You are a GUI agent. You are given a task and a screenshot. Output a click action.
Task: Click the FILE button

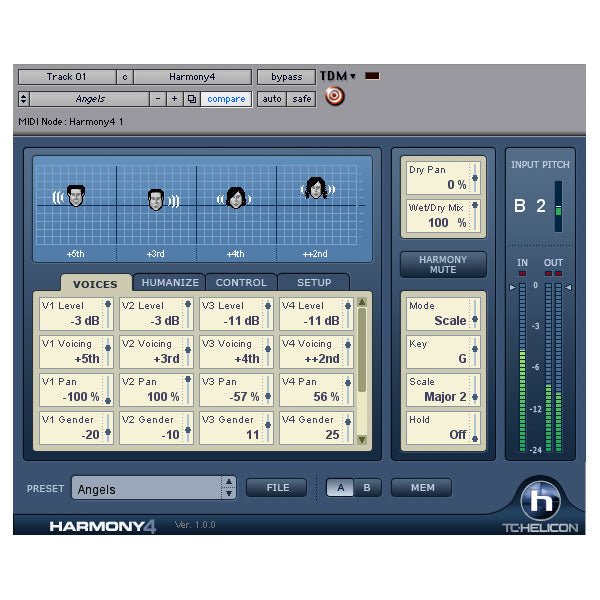[277, 488]
